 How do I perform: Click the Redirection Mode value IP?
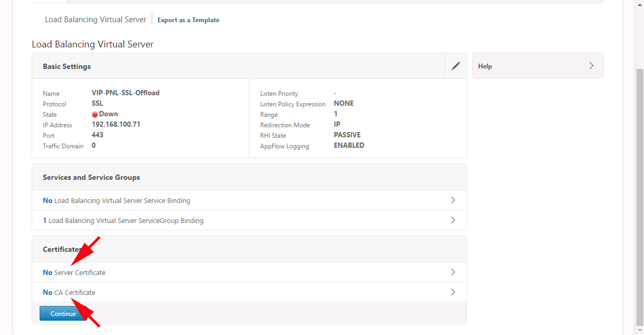[337, 125]
